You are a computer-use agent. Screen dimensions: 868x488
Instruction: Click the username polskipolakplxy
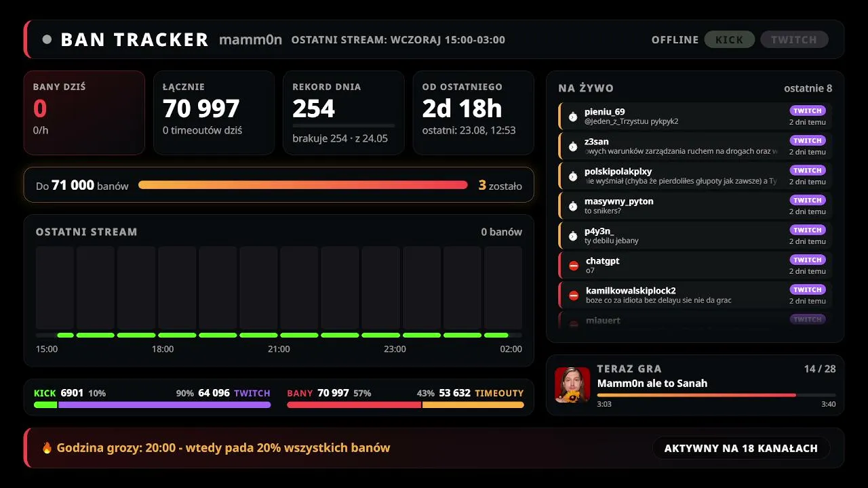(x=618, y=171)
